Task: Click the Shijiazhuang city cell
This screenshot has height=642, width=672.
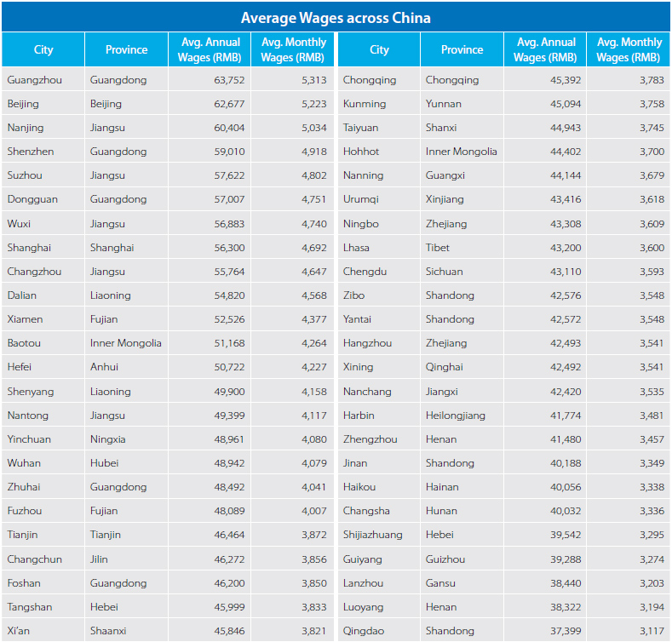Action: [373, 535]
